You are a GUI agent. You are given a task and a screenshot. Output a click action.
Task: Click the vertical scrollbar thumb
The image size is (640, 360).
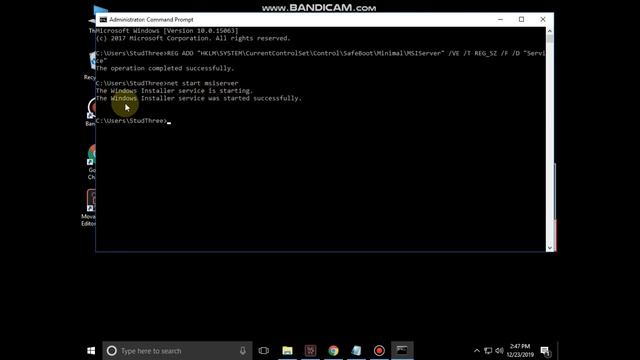(550, 39)
